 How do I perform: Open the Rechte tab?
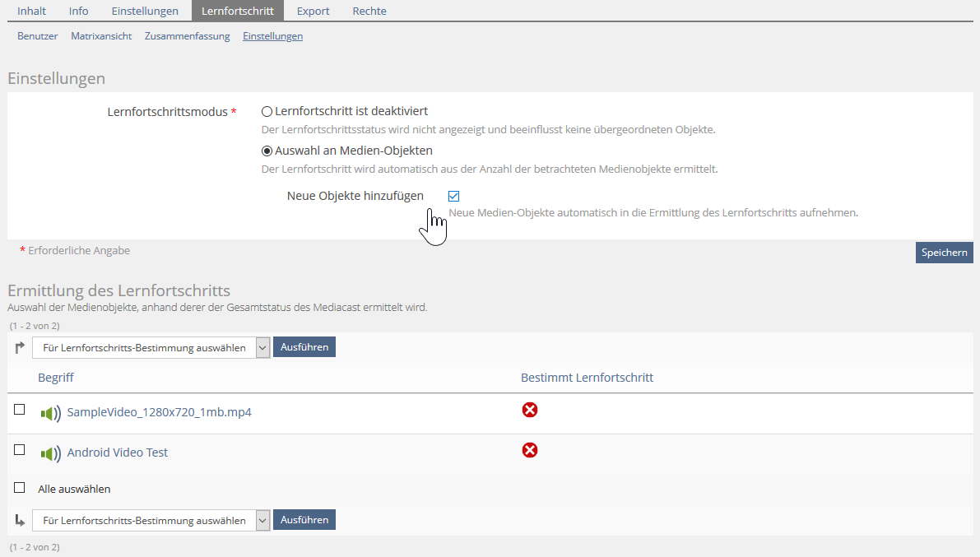[x=369, y=11]
